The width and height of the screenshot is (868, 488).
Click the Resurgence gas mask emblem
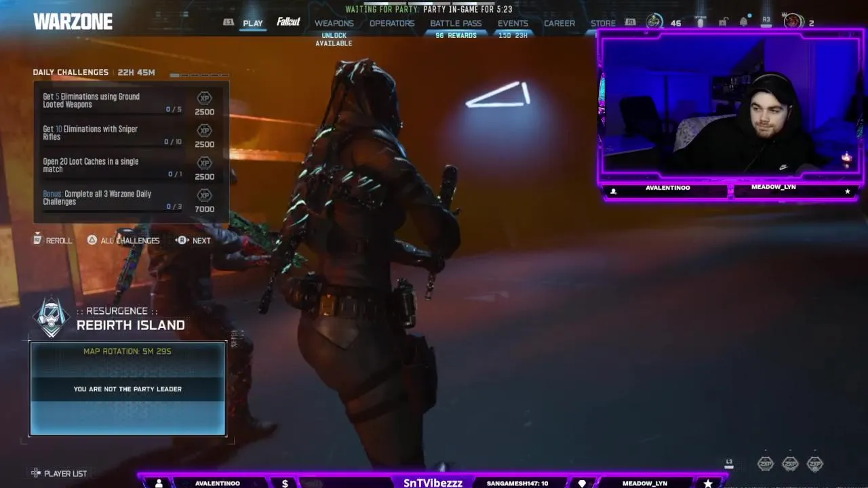pos(52,317)
